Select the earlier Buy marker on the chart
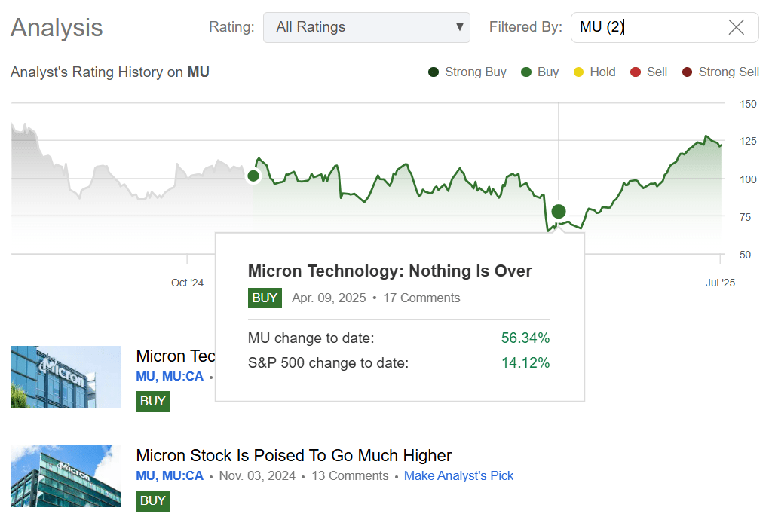 tap(253, 176)
